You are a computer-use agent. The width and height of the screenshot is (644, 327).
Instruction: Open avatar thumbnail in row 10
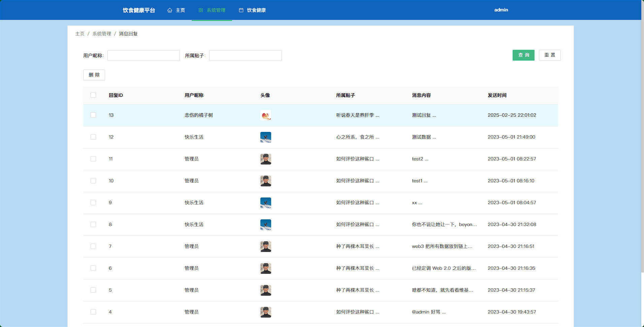coord(266,181)
